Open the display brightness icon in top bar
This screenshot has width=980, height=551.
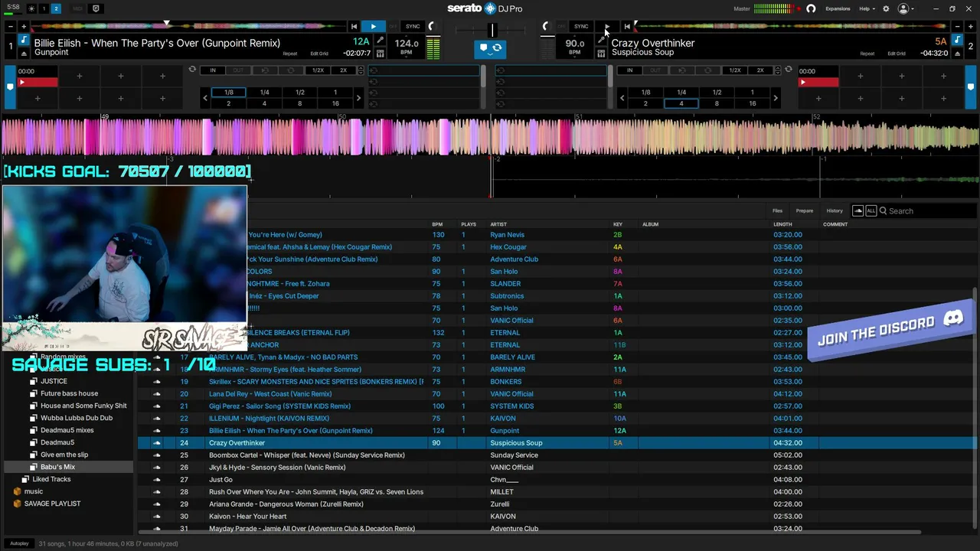pos(31,8)
